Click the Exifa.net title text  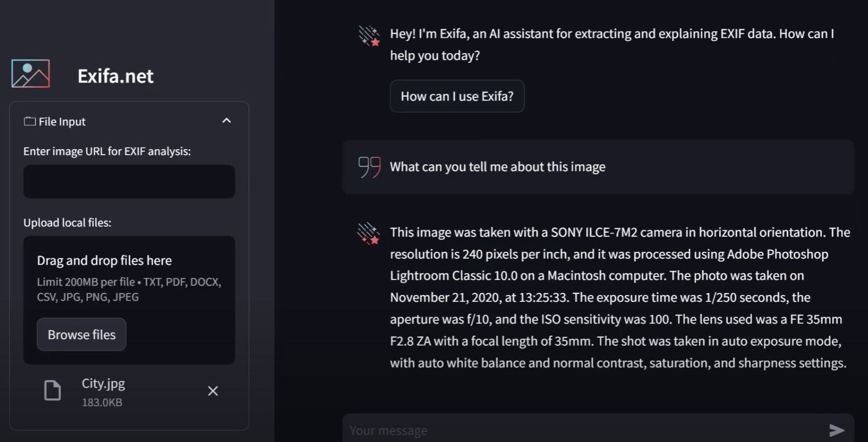point(116,76)
